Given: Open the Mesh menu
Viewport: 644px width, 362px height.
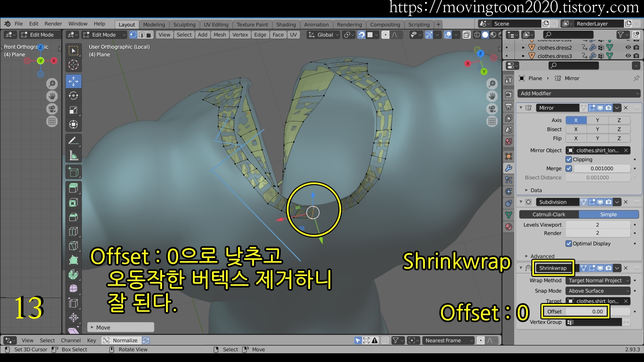Looking at the screenshot, I should tap(220, 35).
